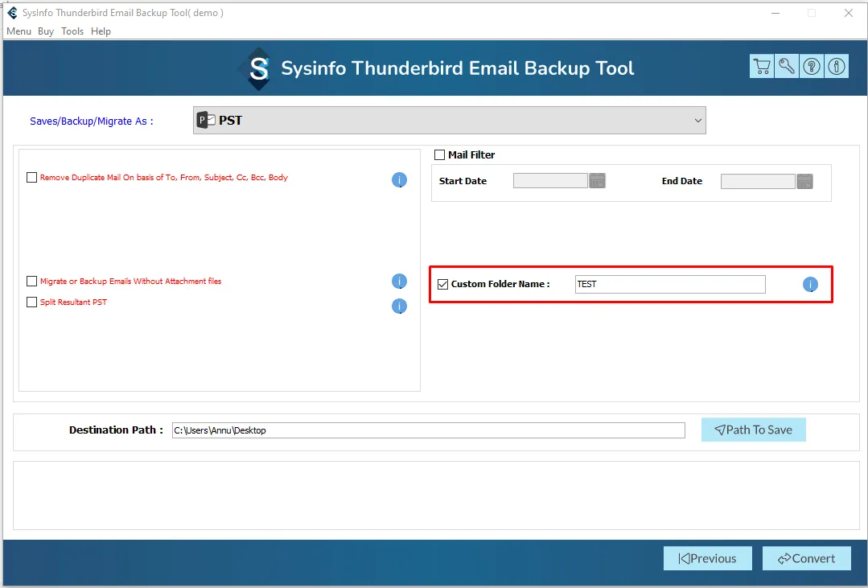The width and height of the screenshot is (868, 588).
Task: Uncheck the Custom Folder Name checkbox
Action: (443, 284)
